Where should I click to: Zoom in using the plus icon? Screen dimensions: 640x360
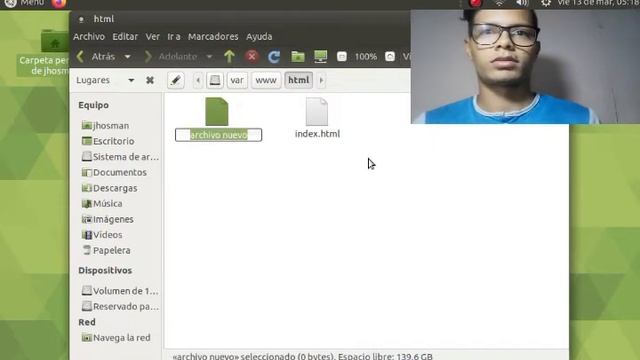[x=390, y=57]
